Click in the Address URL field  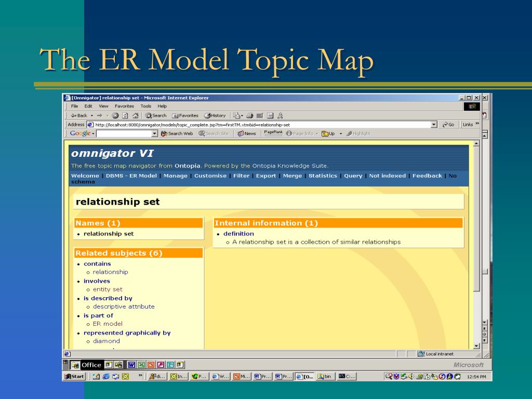(x=259, y=125)
